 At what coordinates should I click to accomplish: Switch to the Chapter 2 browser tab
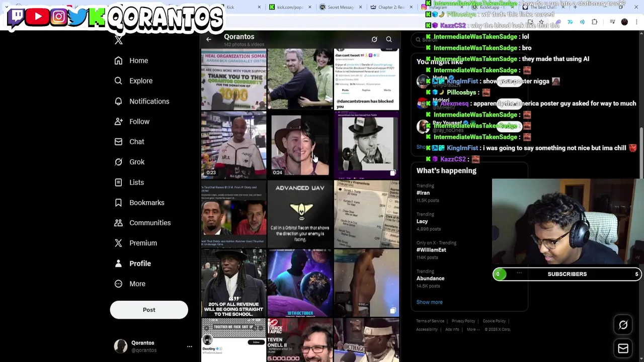coord(391,7)
